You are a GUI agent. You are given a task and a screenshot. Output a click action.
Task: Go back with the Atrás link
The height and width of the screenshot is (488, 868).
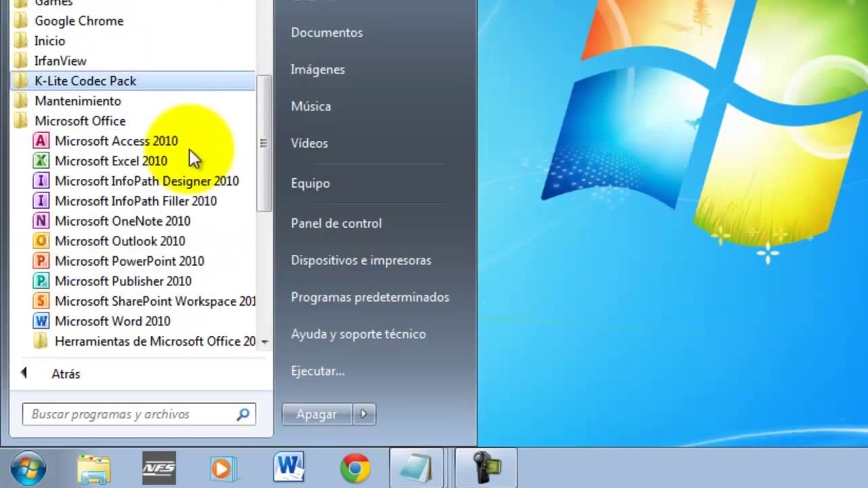(66, 374)
